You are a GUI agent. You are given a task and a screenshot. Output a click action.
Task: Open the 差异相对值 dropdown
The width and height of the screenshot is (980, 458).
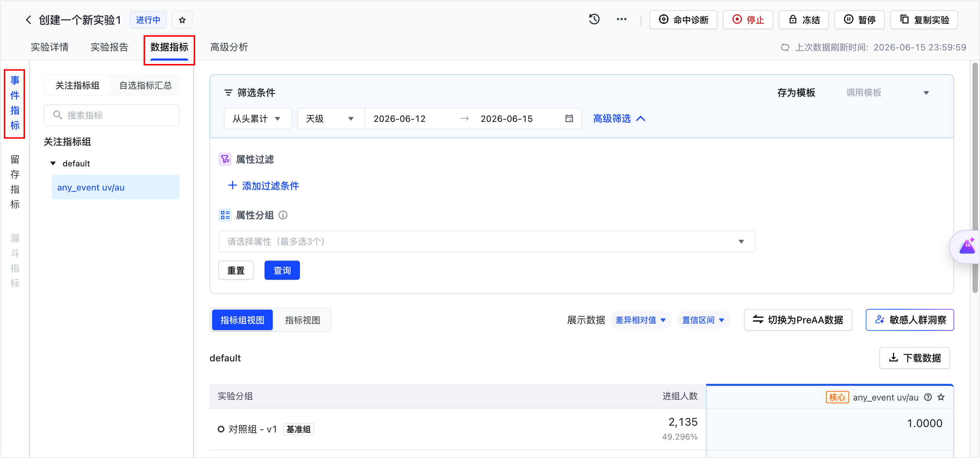pos(641,320)
